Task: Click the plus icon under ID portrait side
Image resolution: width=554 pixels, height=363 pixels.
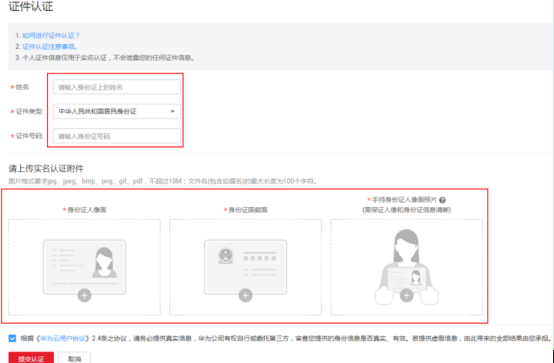Action: (x=84, y=295)
